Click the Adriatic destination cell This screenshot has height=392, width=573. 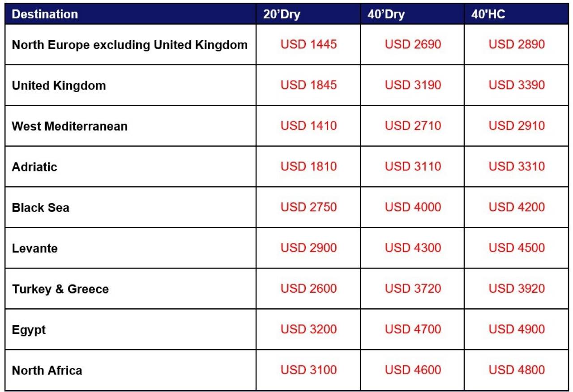pyautogui.click(x=131, y=167)
